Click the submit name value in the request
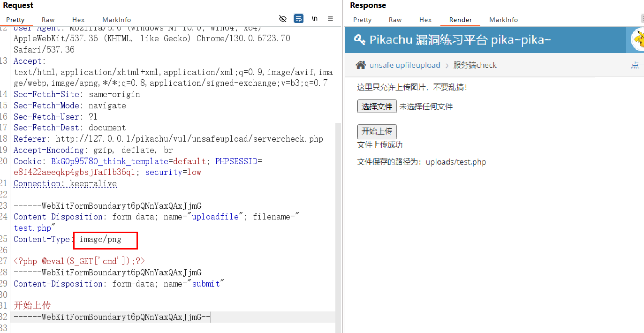Image resolution: width=644 pixels, height=333 pixels. [x=206, y=284]
